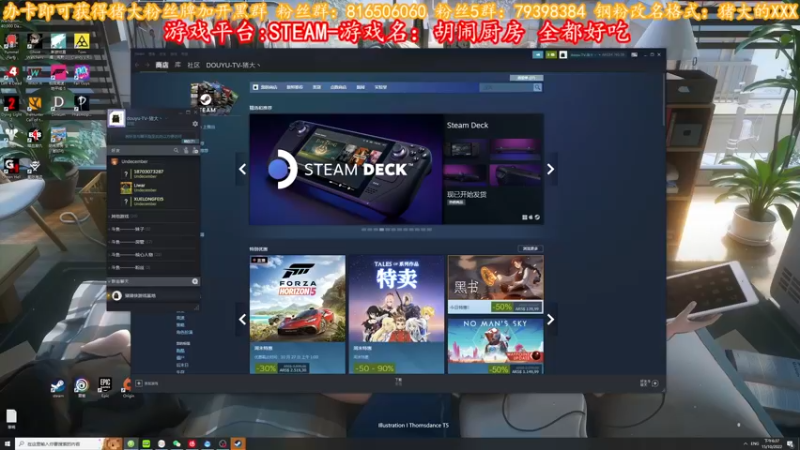Select the highlighted carousel pagination dot

381,230
